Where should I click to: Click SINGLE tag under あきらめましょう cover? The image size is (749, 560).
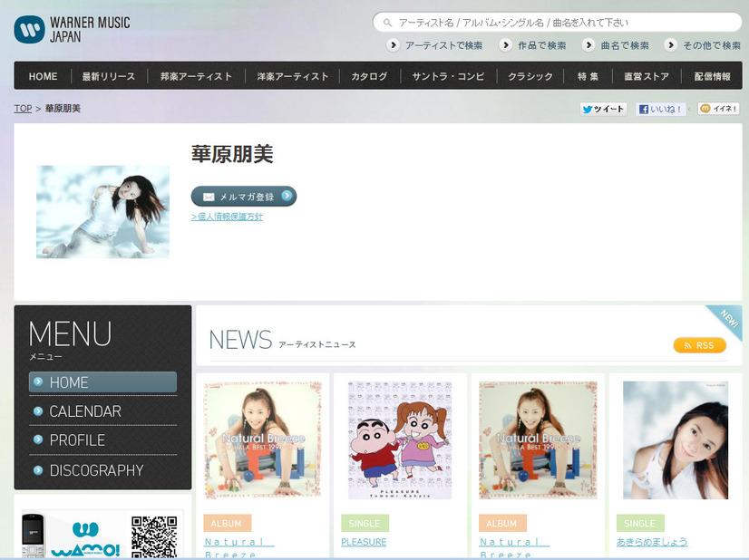640,523
